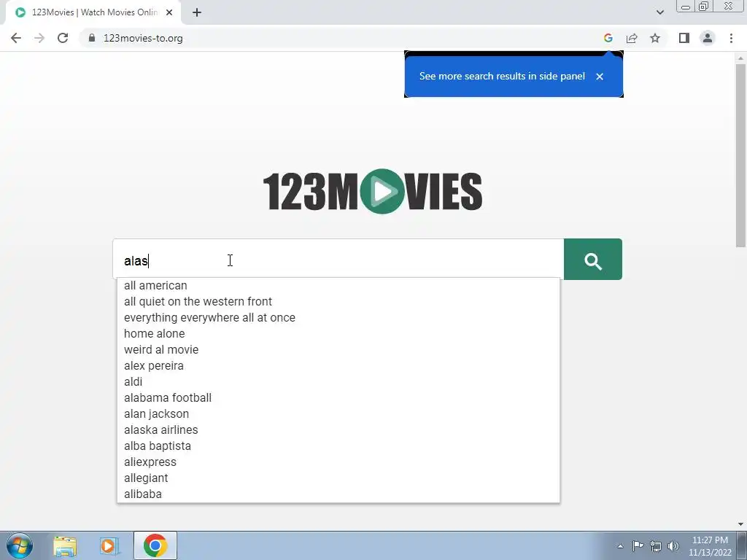Close the 123Movies browser tab
Image resolution: width=747 pixels, height=560 pixels.
coord(169,12)
